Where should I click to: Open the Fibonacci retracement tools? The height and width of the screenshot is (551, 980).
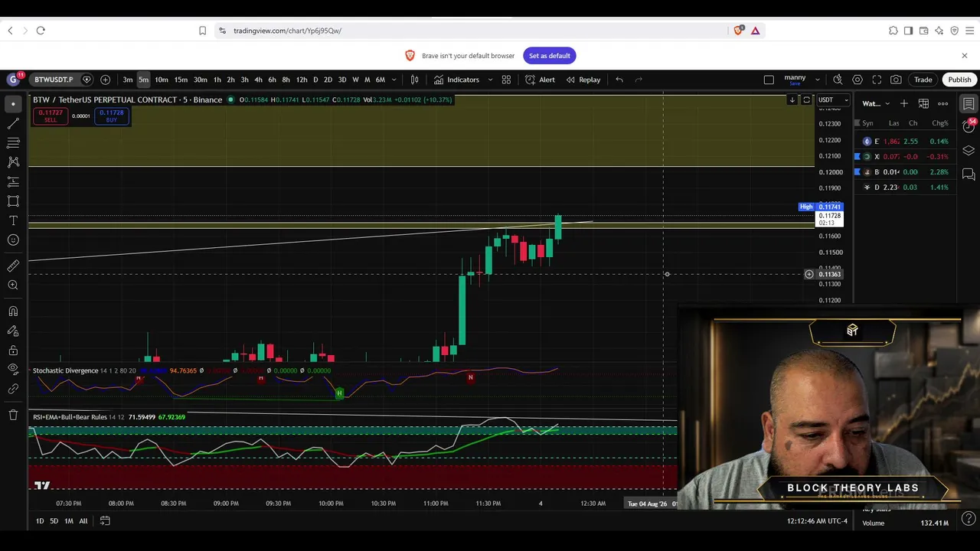point(13,143)
